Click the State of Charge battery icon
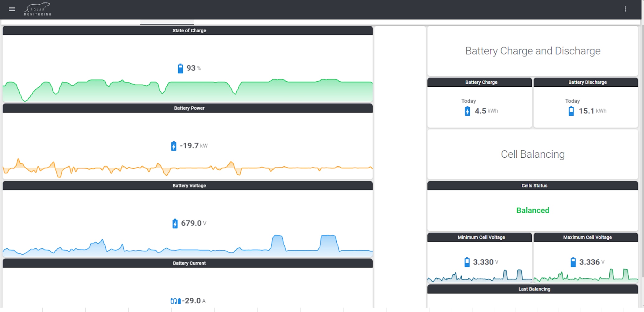This screenshot has height=312, width=644. point(180,68)
